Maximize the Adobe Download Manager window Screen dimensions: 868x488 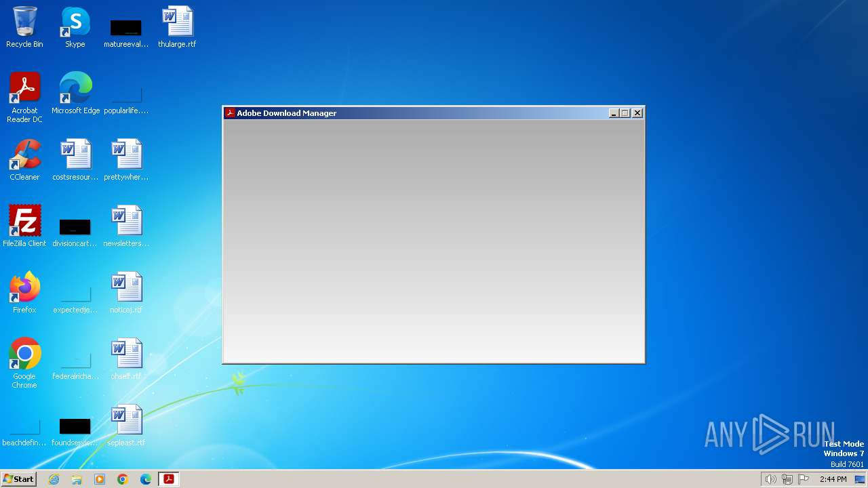coord(625,113)
